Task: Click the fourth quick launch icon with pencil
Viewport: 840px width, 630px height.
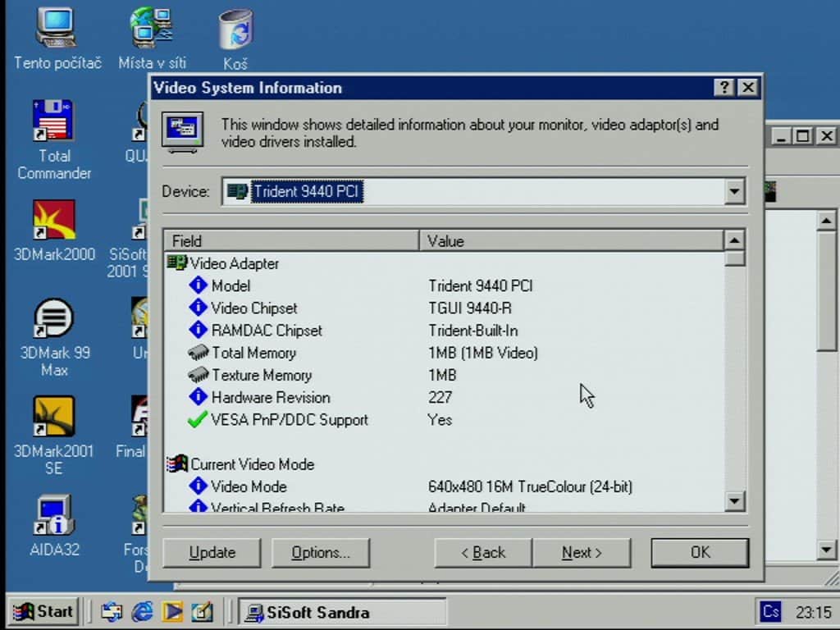Action: pyautogui.click(x=202, y=612)
